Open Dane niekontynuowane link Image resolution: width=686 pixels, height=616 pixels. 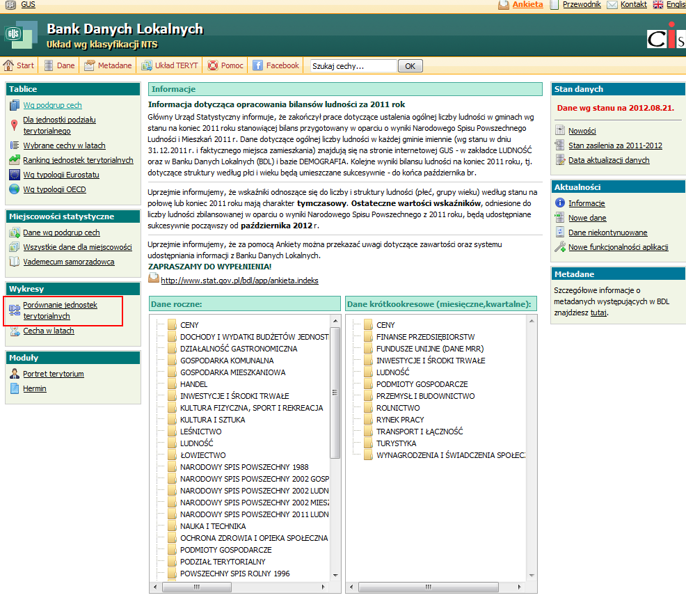click(607, 232)
